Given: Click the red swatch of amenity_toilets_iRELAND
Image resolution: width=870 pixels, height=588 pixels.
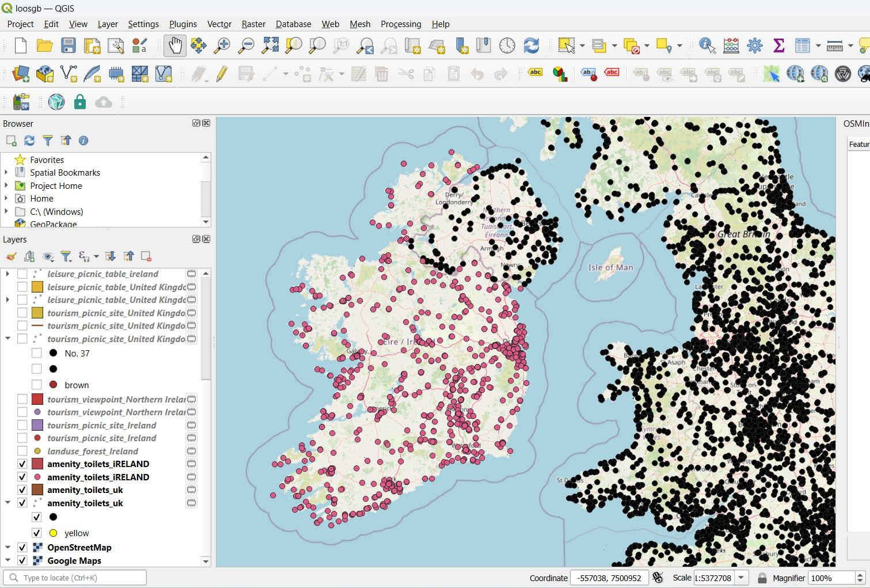Looking at the screenshot, I should (x=37, y=464).
